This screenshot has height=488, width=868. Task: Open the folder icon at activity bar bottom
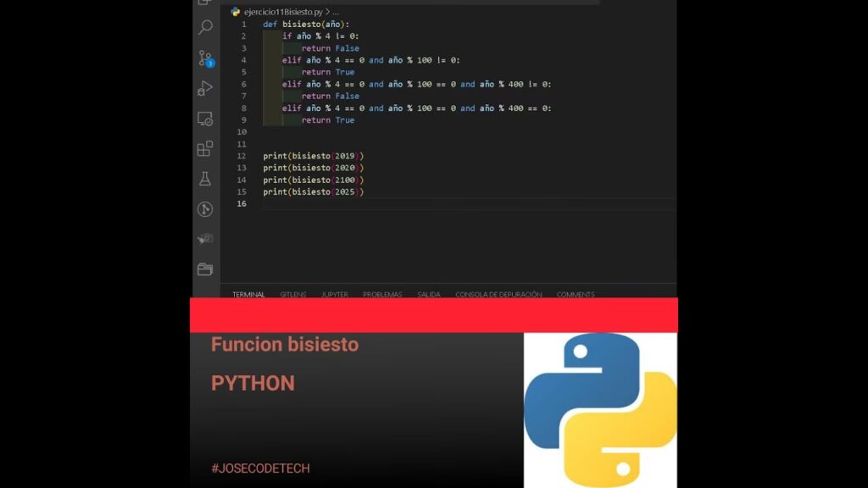point(205,269)
